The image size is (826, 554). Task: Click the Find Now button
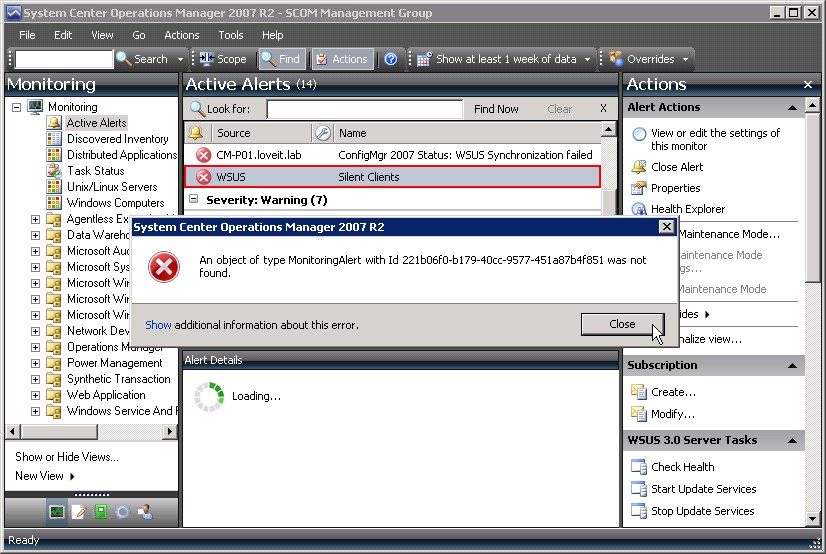496,109
